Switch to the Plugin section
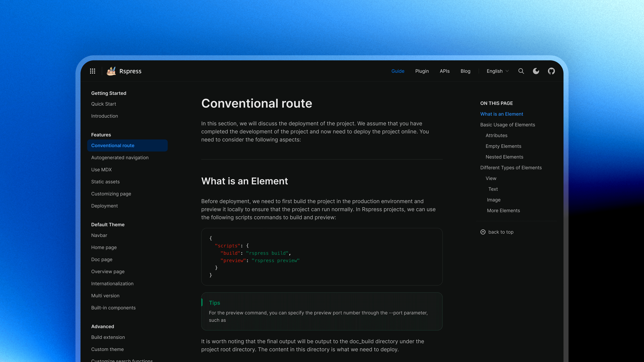The width and height of the screenshot is (644, 362). pyautogui.click(x=422, y=71)
